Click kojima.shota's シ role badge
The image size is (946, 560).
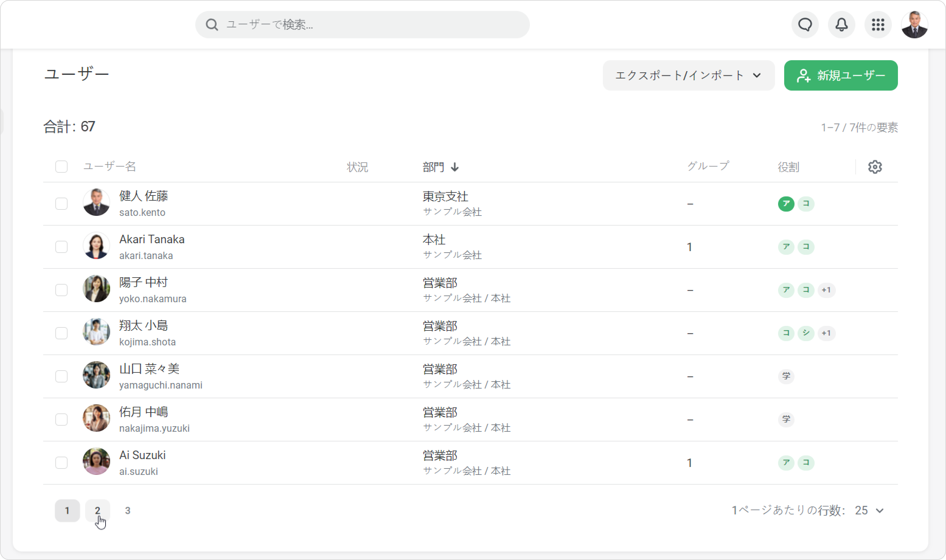[x=805, y=333]
